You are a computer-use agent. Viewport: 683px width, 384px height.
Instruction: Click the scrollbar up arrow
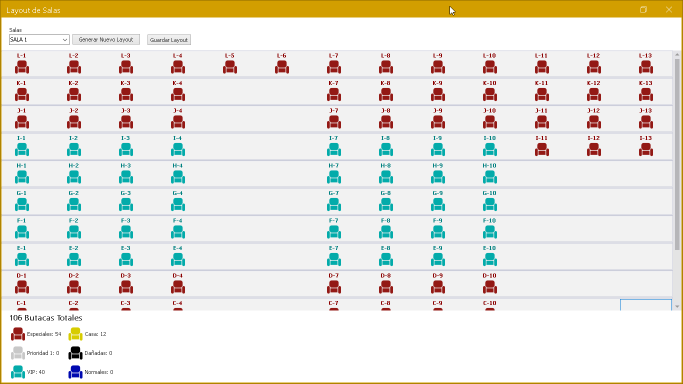pos(677,54)
